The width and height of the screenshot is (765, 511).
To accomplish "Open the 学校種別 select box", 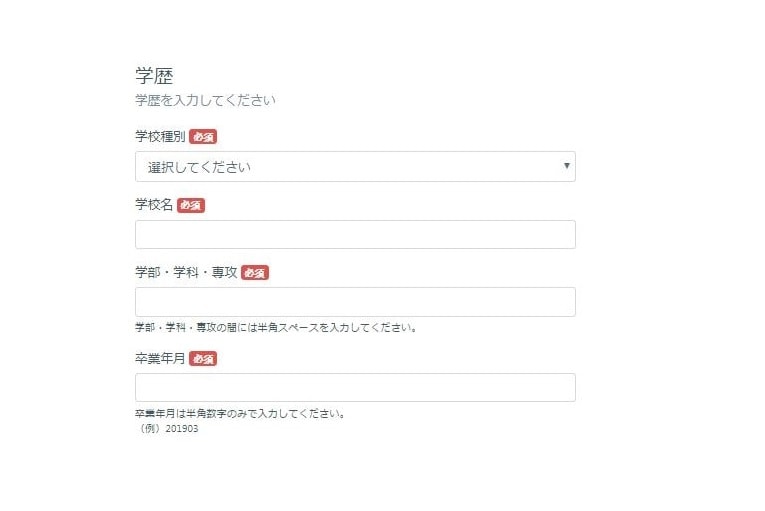I will click(x=355, y=167).
